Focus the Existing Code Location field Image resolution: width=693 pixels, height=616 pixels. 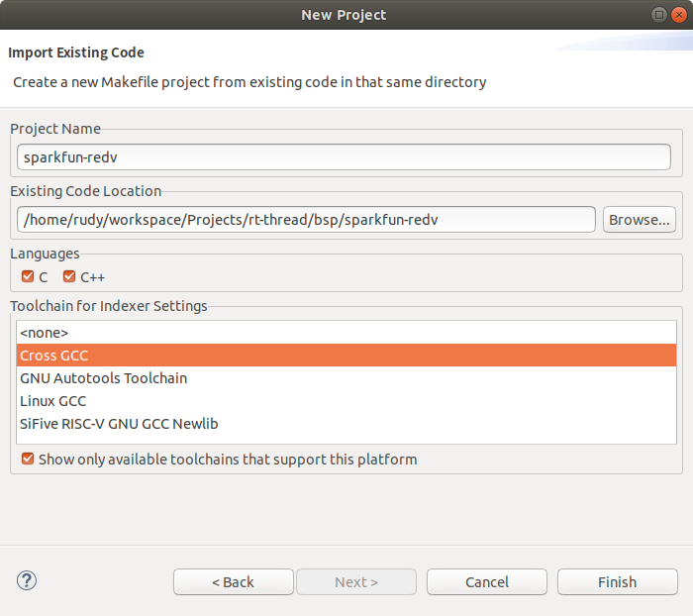click(x=306, y=220)
